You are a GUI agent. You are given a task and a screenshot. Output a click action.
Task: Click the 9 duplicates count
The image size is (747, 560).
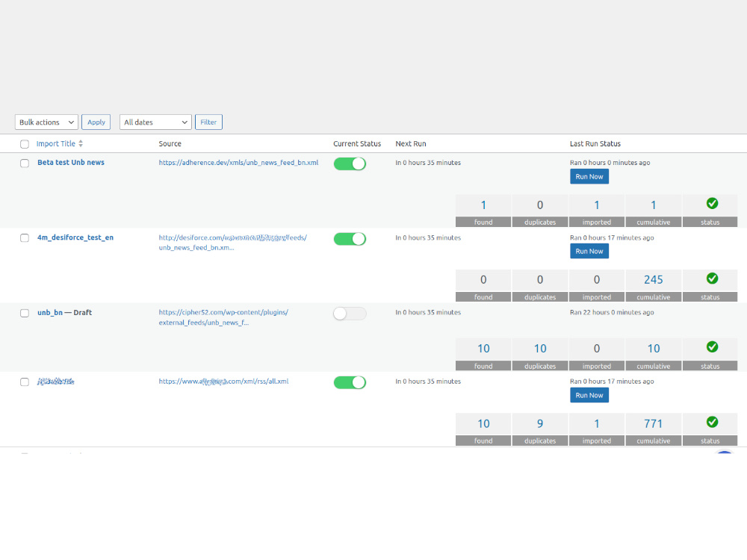pos(540,423)
